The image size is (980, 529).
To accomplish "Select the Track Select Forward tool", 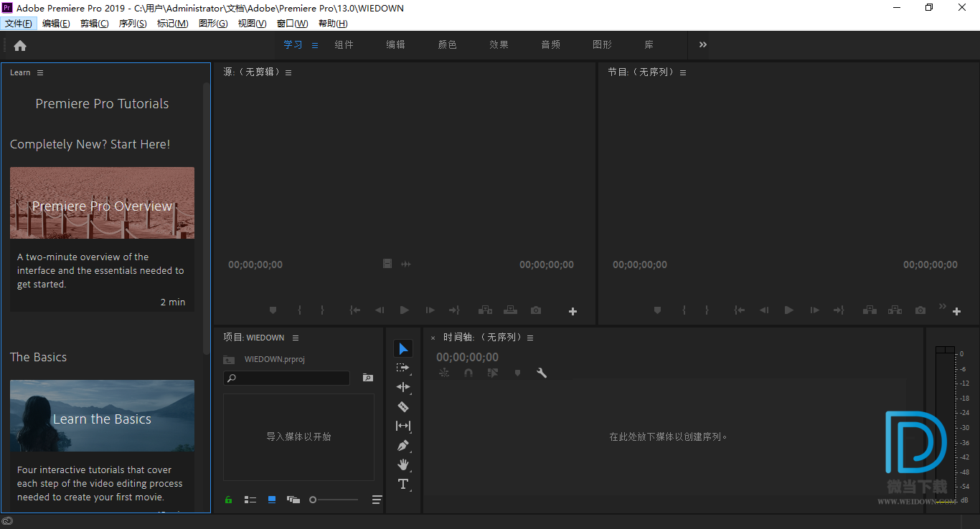I will 403,368.
